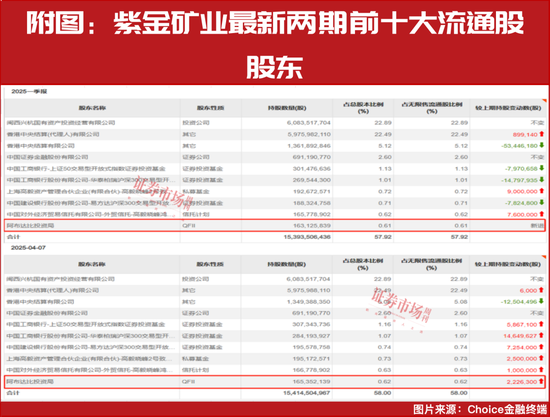The height and width of the screenshot is (417, 550).
Task: Click 较上期持股变动数(股) header in the 2025一季报 table
Action: [508, 108]
